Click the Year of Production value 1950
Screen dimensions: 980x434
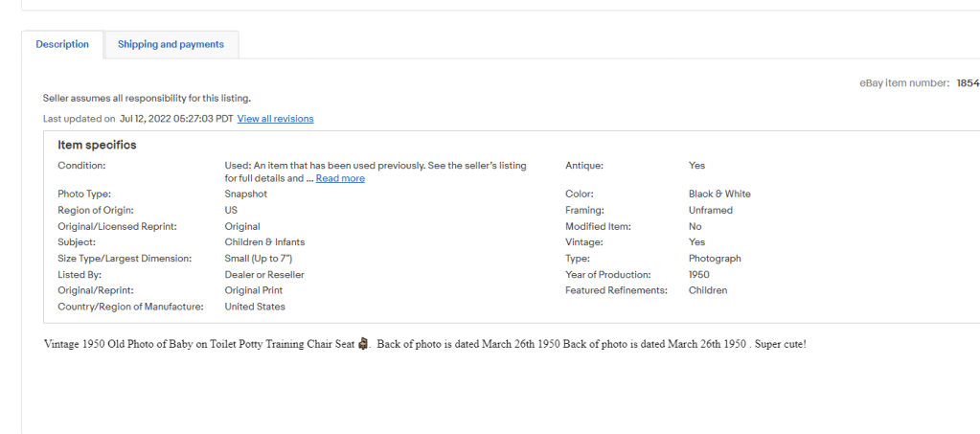click(x=699, y=275)
